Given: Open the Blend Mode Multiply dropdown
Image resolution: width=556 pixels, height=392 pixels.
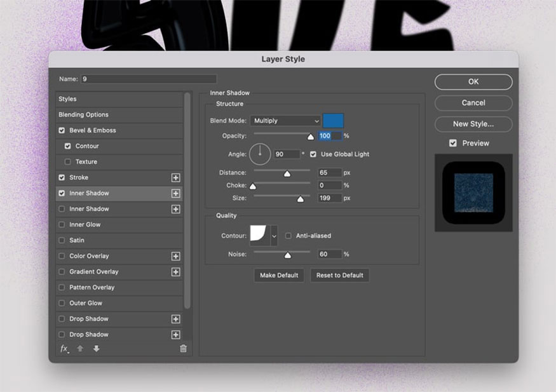Looking at the screenshot, I should pos(285,121).
